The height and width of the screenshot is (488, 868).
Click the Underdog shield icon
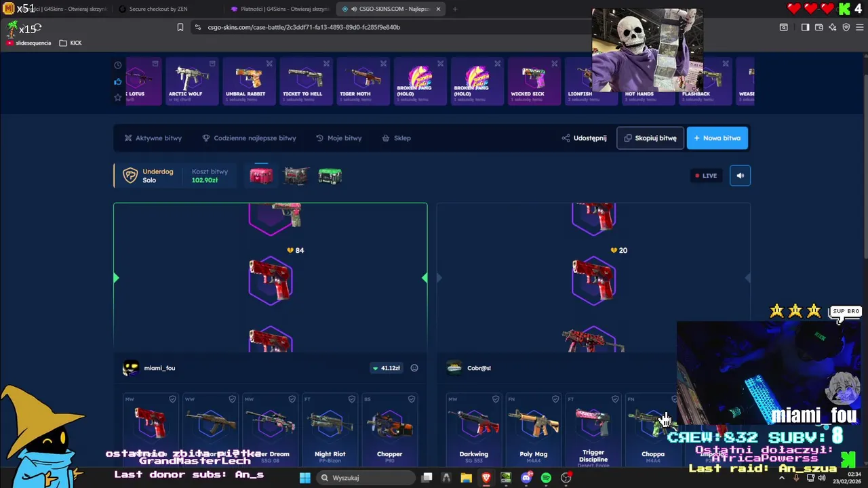tap(130, 176)
